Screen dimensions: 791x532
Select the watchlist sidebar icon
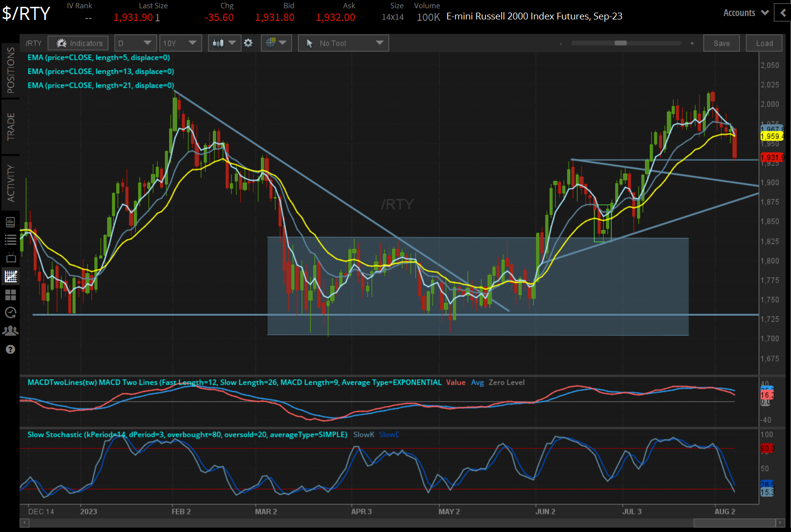[x=11, y=240]
